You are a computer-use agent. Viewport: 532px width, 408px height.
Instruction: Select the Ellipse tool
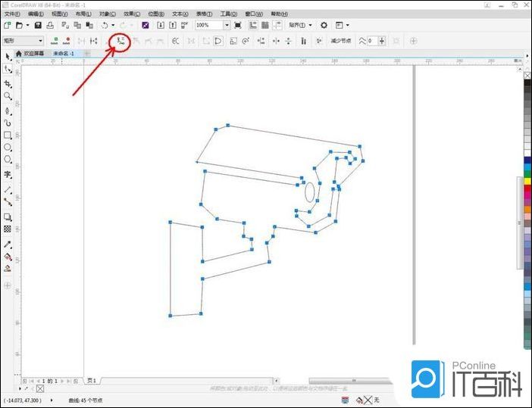click(x=8, y=148)
